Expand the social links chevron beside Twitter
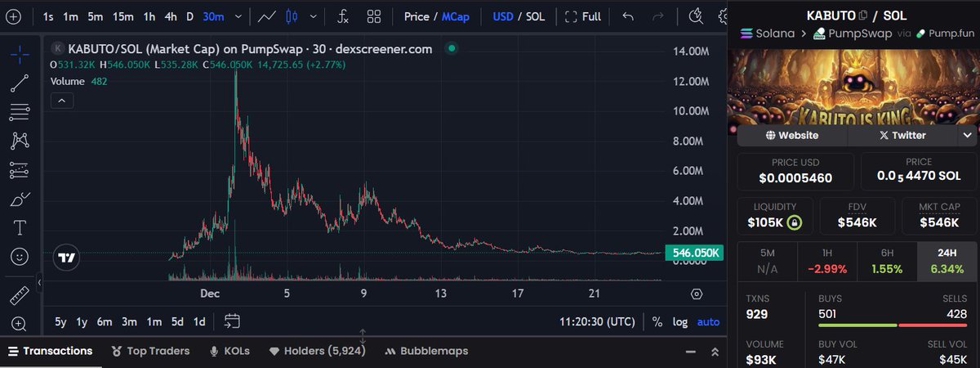 [x=968, y=135]
